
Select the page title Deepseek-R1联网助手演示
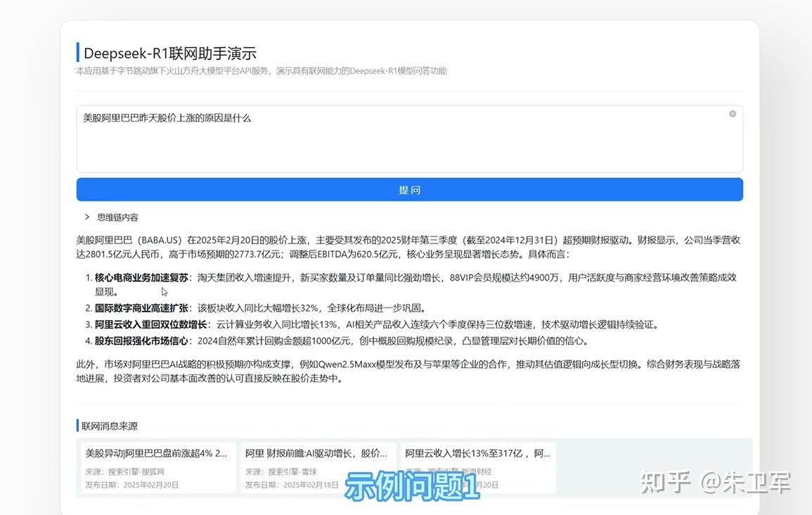pyautogui.click(x=169, y=52)
